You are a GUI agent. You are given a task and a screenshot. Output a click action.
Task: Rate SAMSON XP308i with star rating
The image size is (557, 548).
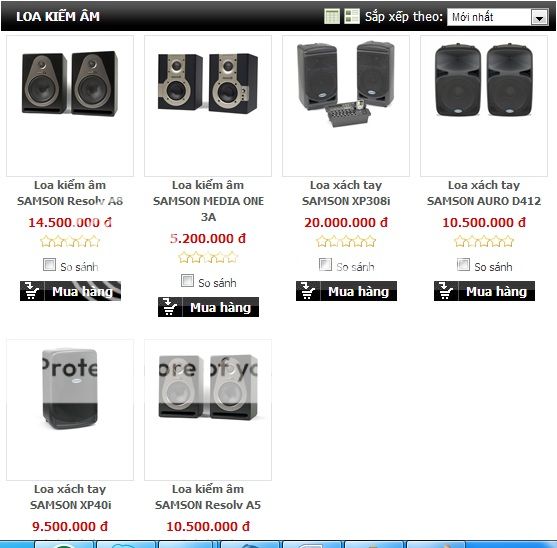346,242
